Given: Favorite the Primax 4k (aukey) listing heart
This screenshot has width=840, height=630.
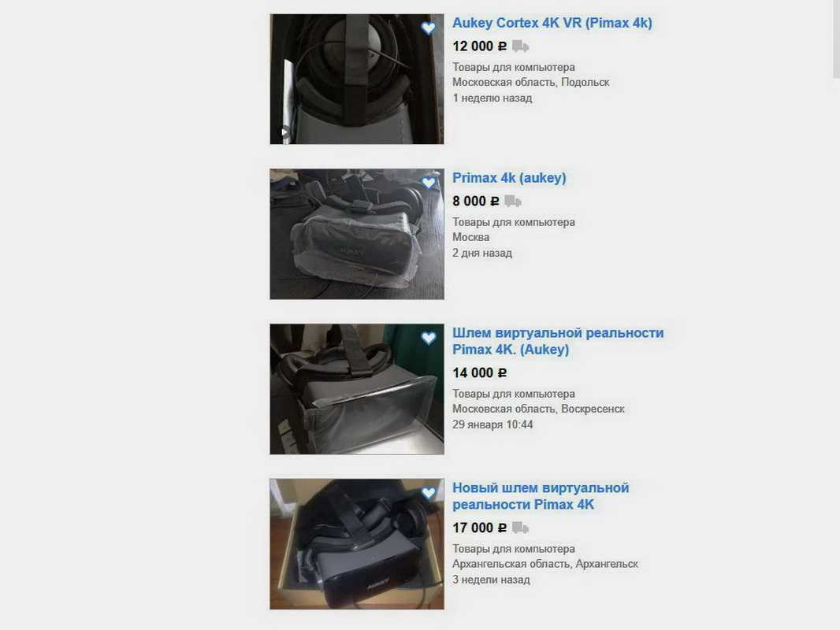Looking at the screenshot, I should tap(428, 183).
